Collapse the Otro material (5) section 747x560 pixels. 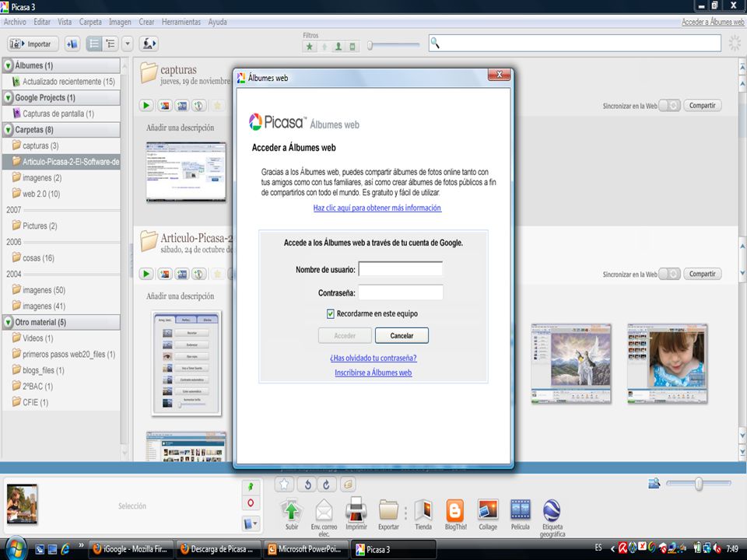pos(8,322)
